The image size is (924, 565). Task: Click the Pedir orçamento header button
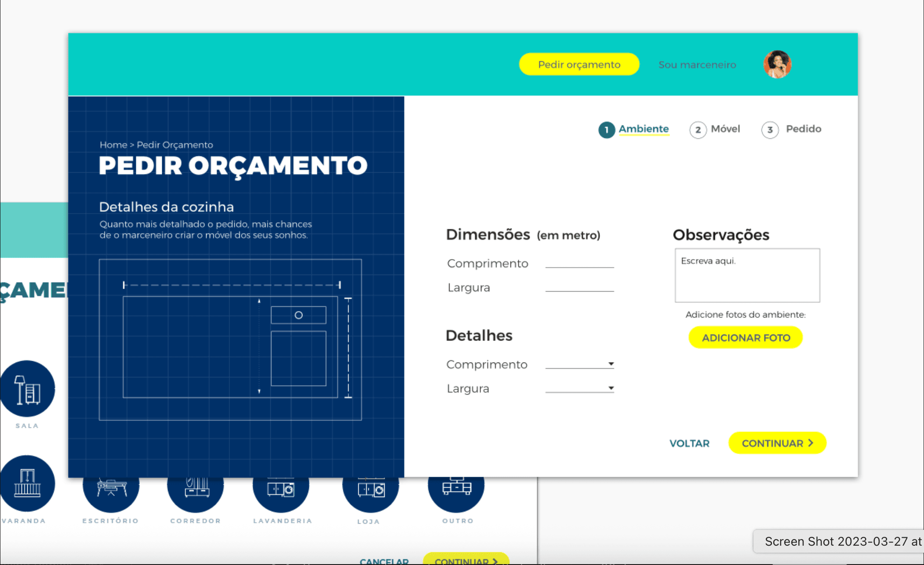pyautogui.click(x=579, y=65)
